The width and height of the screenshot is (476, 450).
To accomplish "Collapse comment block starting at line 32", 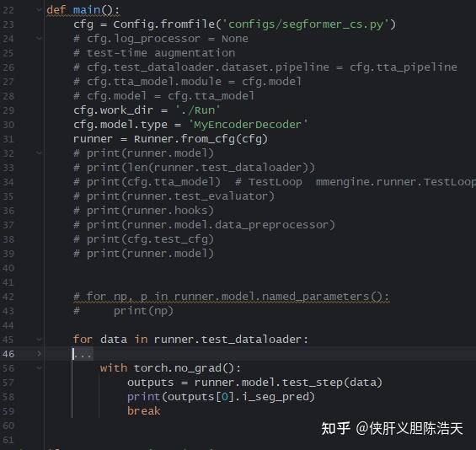I will pyautogui.click(x=39, y=153).
